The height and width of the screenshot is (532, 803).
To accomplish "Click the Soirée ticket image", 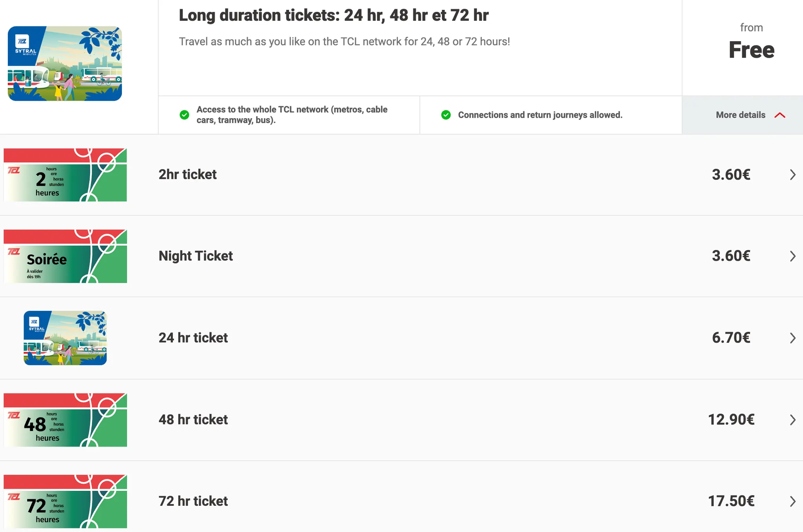I will (x=65, y=256).
